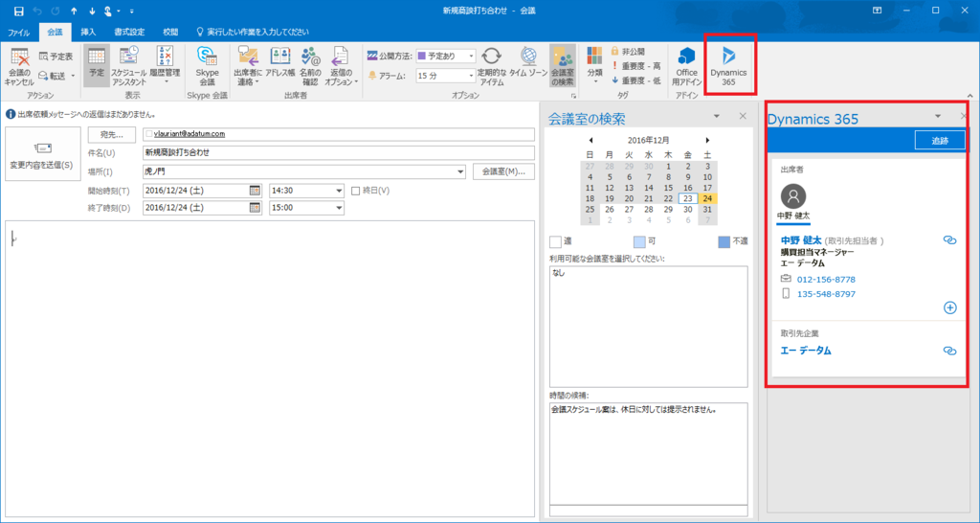Open the Format Text (書式設定) tab
Viewport: 980px width, 523px height.
point(129,32)
